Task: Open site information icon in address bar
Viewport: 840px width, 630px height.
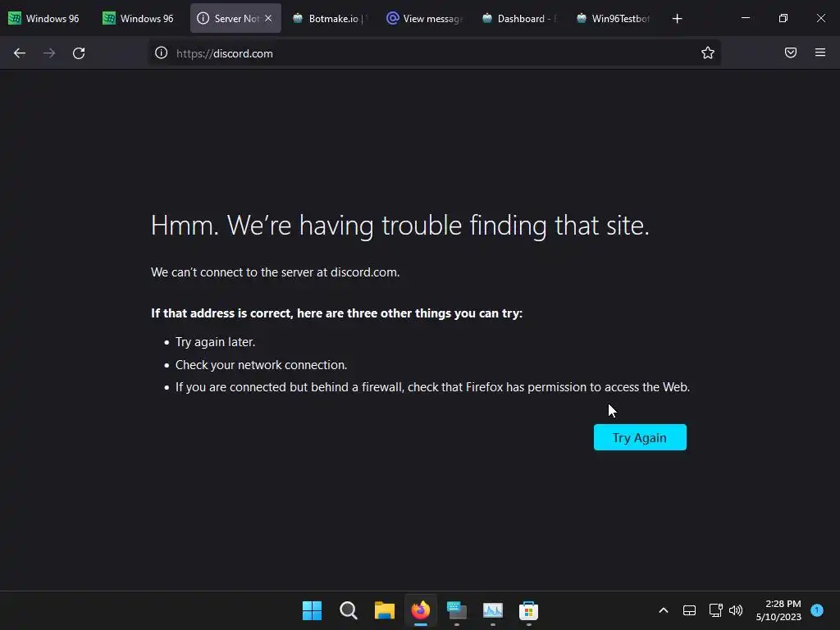Action: (162, 53)
